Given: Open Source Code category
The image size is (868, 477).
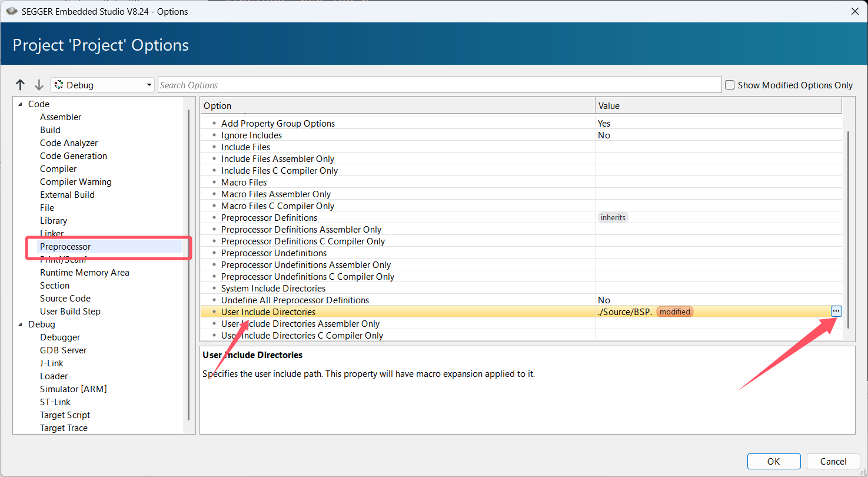Looking at the screenshot, I should click(65, 299).
